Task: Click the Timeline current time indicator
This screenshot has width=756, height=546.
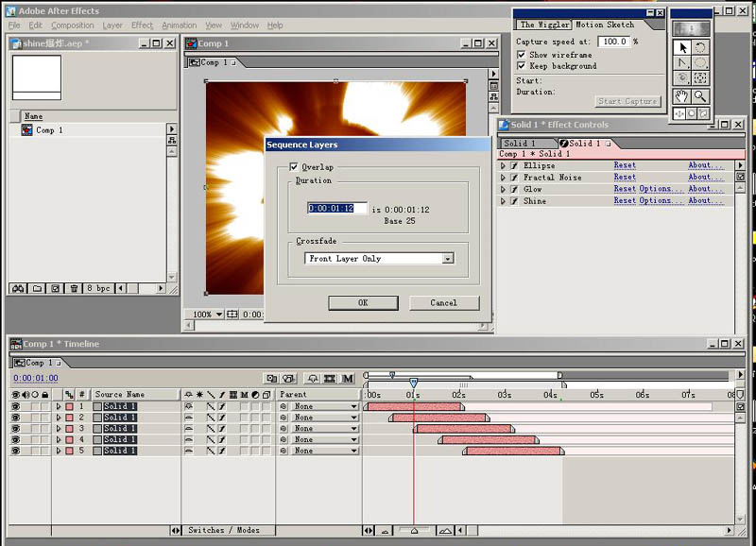Action: [x=413, y=383]
